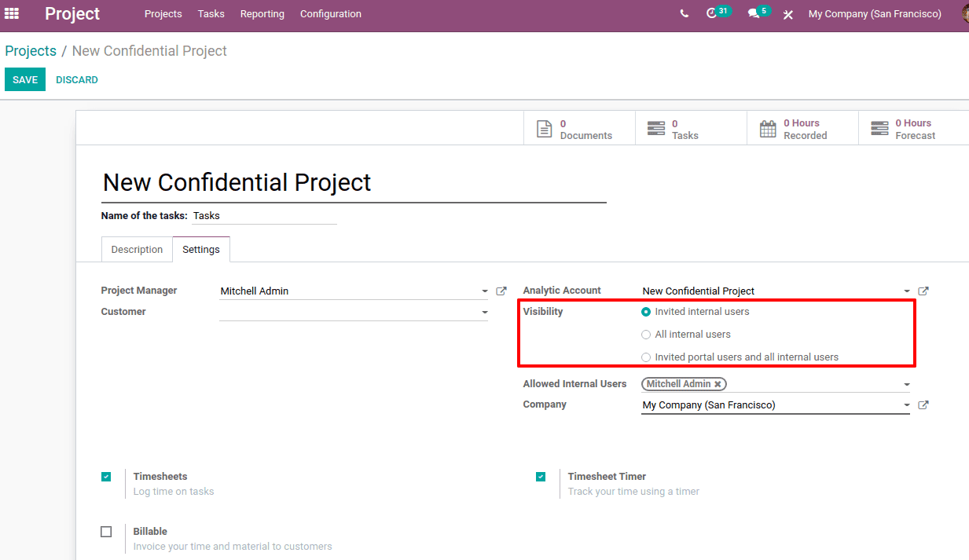The image size is (969, 560).
Task: Expand the Allowed Internal Users dropdown arrow
Action: [907, 385]
